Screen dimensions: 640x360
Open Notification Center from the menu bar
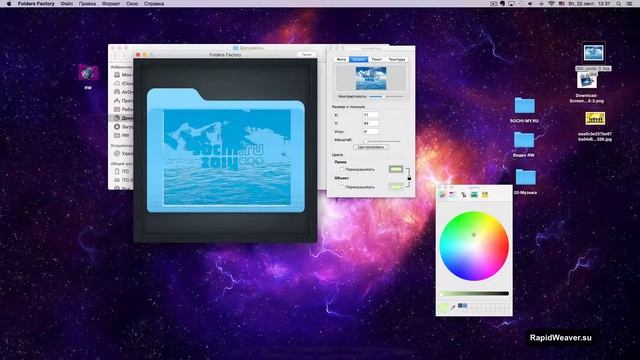coord(630,3)
